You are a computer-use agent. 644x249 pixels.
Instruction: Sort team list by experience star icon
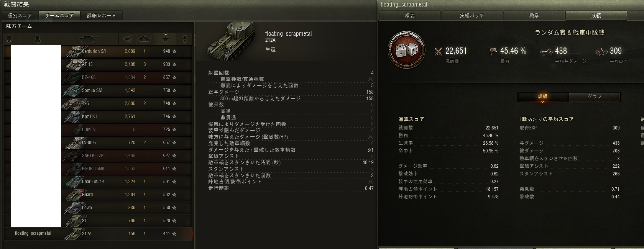165,39
